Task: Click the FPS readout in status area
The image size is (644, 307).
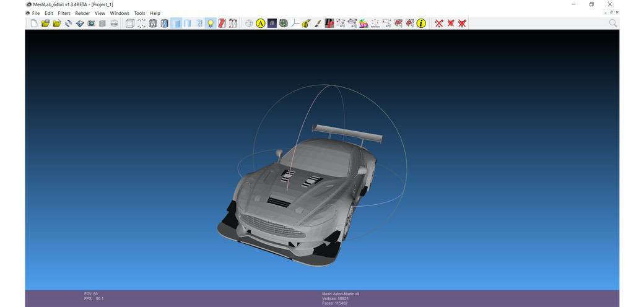Action: point(94,299)
